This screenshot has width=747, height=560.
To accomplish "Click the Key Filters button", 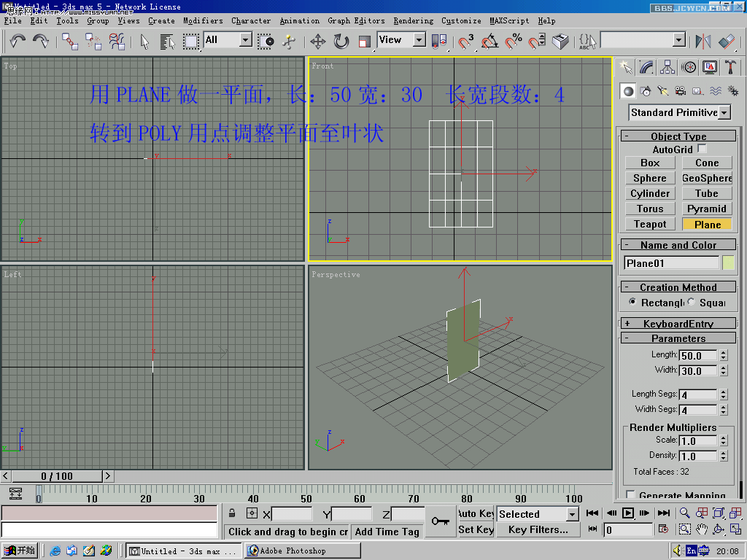I will (x=538, y=530).
